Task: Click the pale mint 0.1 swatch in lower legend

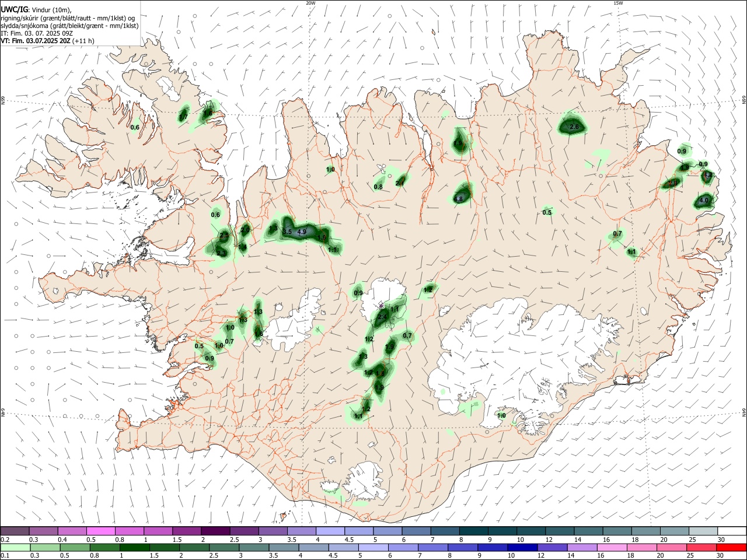Action: pos(15,547)
